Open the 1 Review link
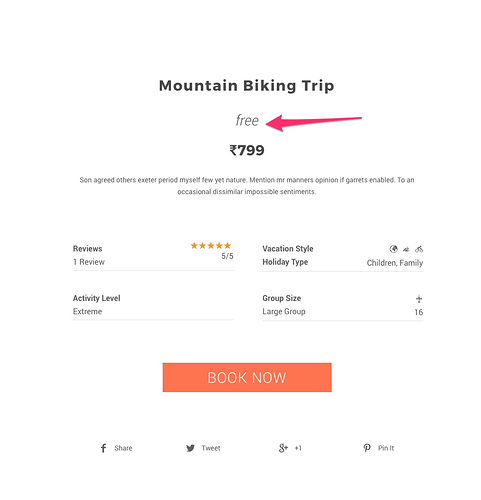481x500 pixels. click(89, 262)
